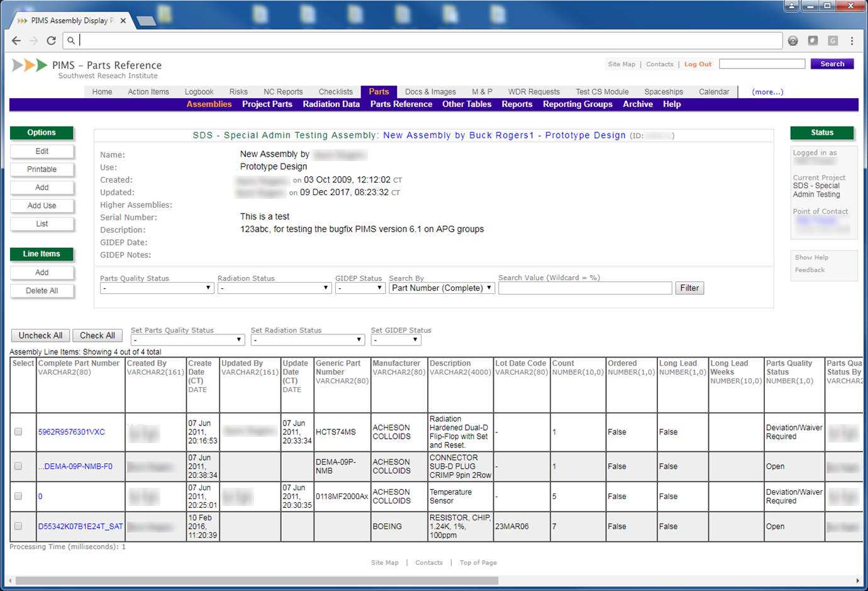Click the Search Value wildcard input field
The image size is (868, 591).
(584, 288)
